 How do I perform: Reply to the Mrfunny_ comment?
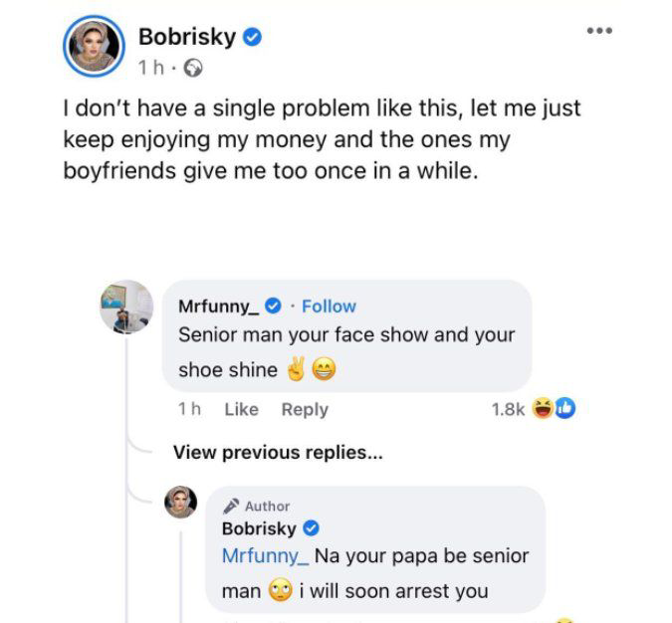[305, 410]
